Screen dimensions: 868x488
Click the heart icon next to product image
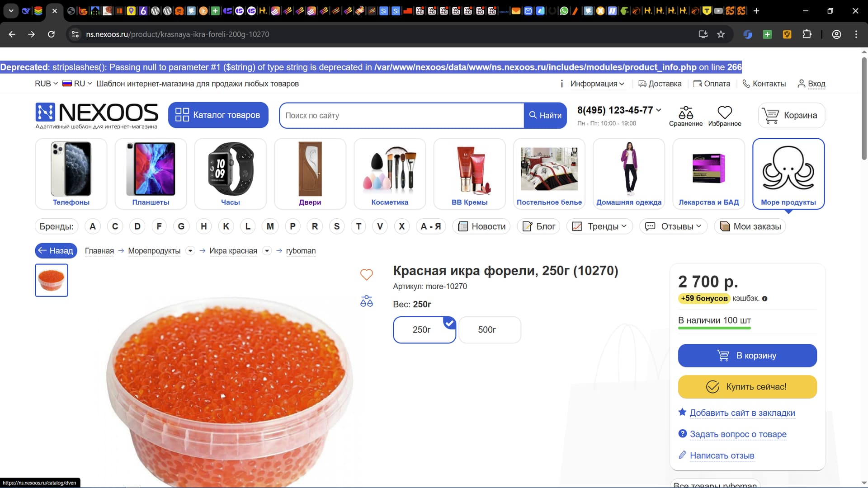click(x=366, y=274)
